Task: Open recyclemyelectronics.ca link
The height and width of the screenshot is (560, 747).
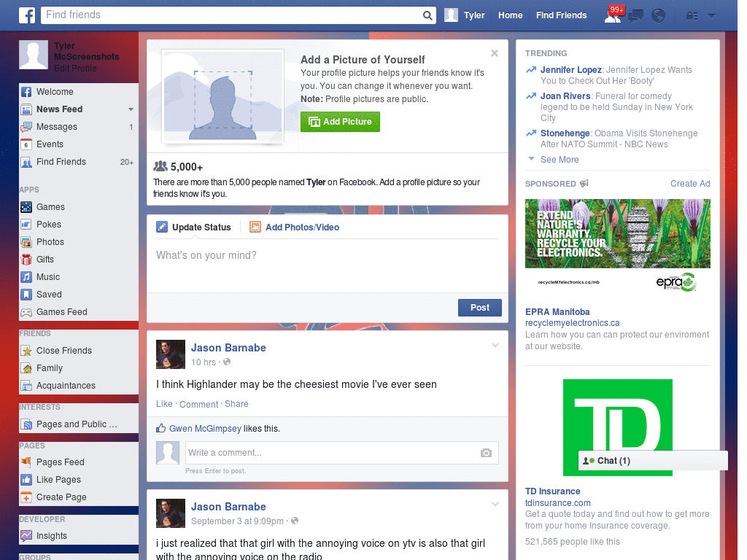Action: (572, 323)
